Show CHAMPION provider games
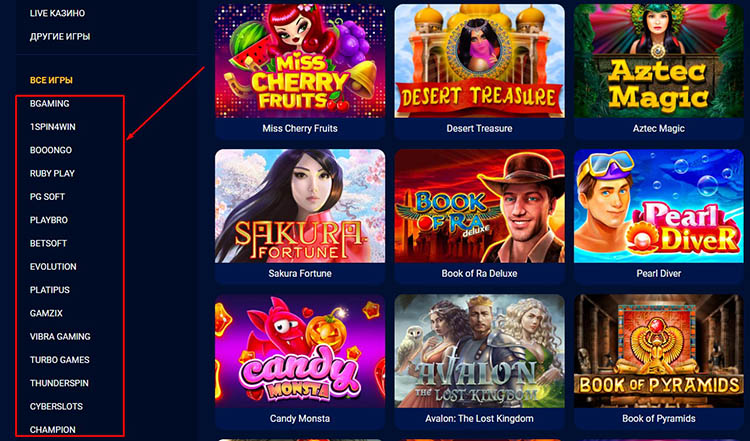The image size is (750, 441). 53,430
